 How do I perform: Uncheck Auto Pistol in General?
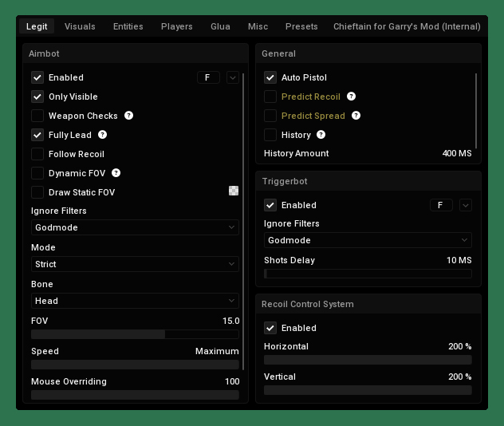tap(270, 77)
